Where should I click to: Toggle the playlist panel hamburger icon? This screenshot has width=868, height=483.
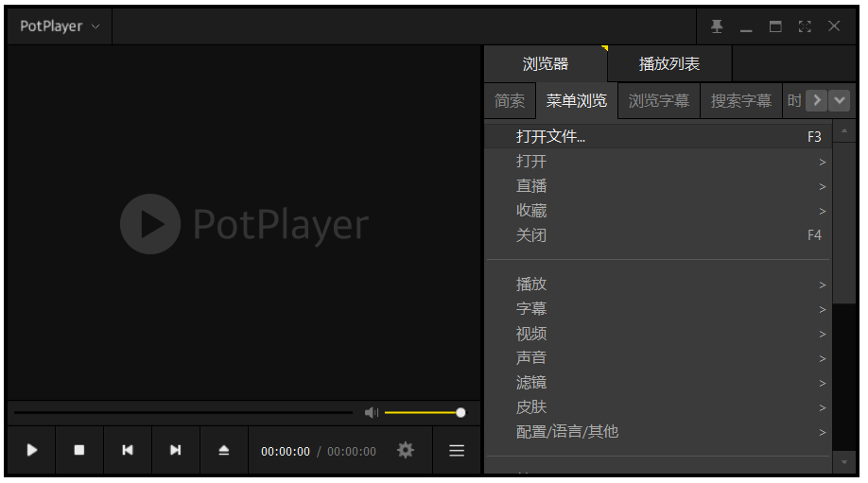(x=457, y=450)
